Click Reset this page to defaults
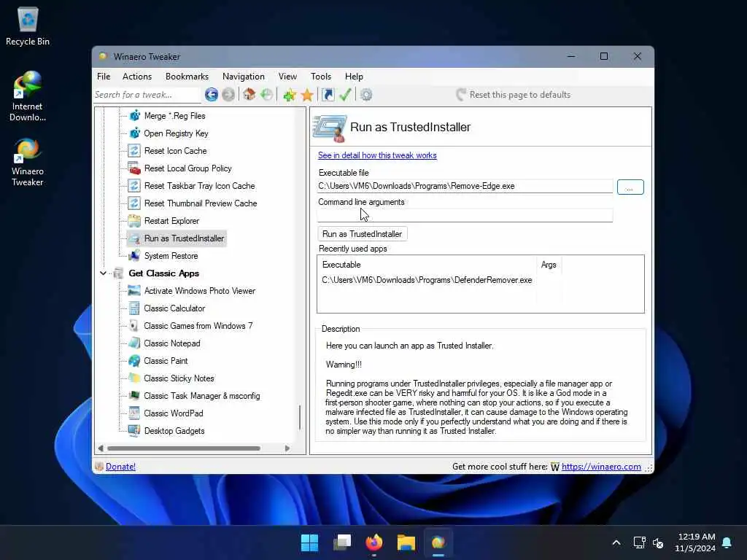This screenshot has height=560, width=747. click(514, 95)
